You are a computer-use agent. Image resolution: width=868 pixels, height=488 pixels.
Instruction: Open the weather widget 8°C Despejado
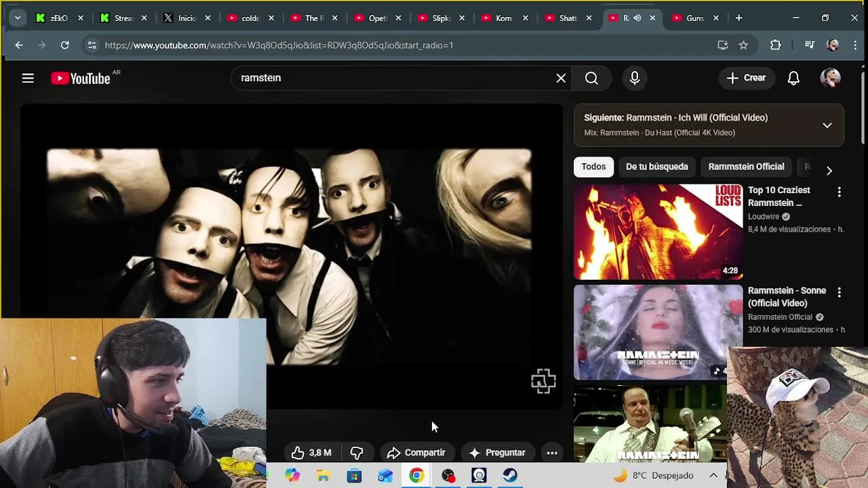tap(654, 476)
